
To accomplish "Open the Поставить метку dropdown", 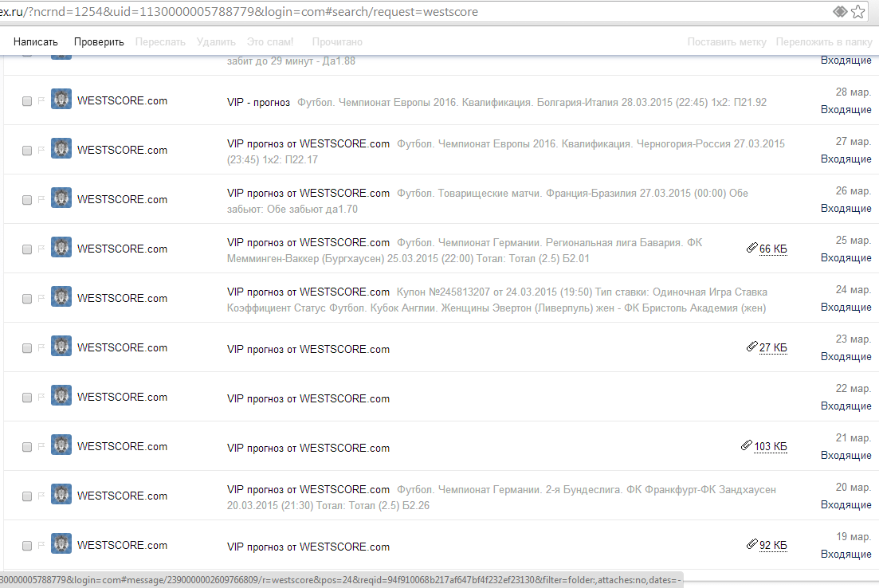I will [x=726, y=42].
